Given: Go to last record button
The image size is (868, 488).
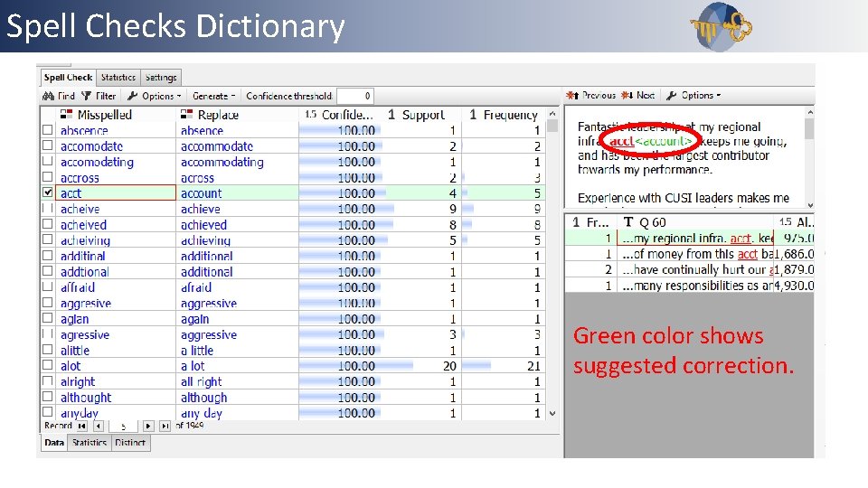Looking at the screenshot, I should [x=165, y=426].
